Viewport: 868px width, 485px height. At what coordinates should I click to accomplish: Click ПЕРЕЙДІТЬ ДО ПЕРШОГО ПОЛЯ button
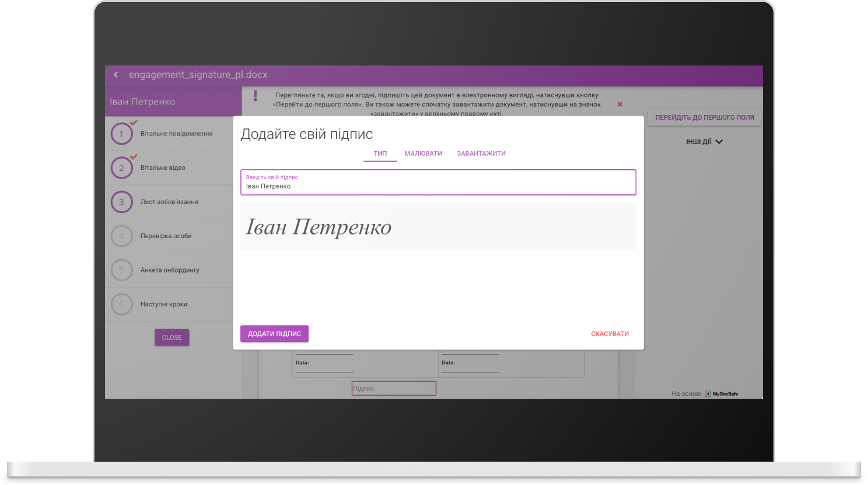704,117
